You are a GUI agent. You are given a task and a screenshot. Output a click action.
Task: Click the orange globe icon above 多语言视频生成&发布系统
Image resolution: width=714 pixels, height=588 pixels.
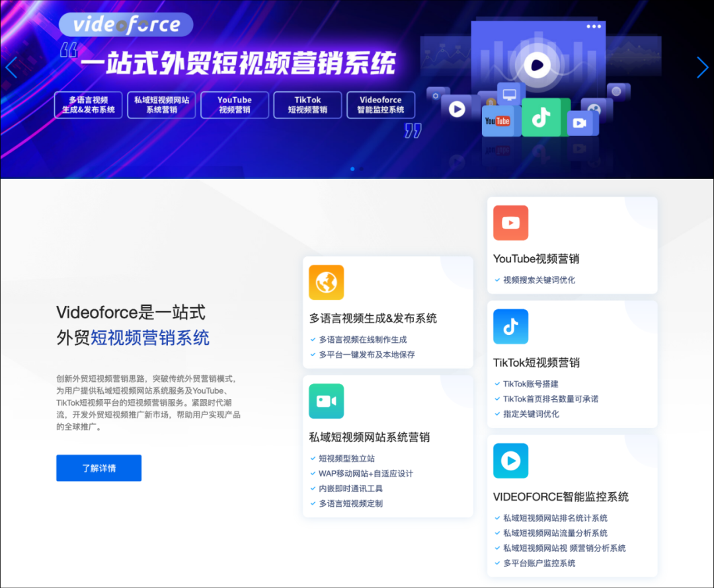(x=326, y=282)
